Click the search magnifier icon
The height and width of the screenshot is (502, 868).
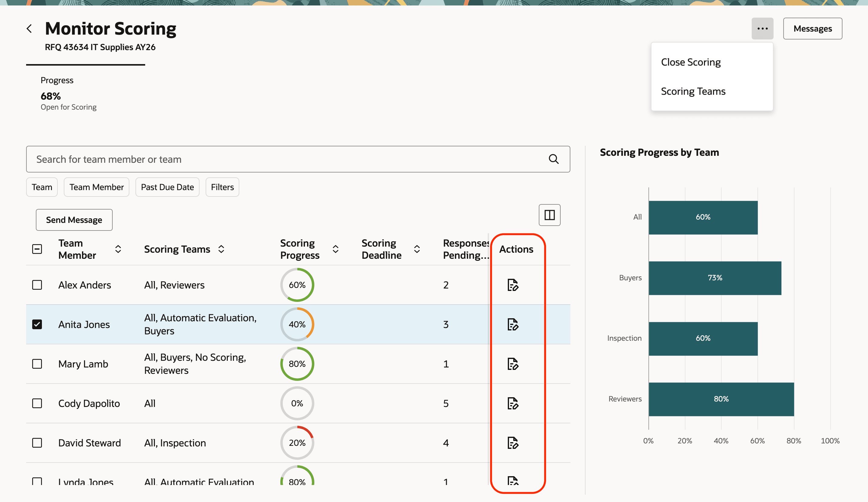(x=553, y=159)
